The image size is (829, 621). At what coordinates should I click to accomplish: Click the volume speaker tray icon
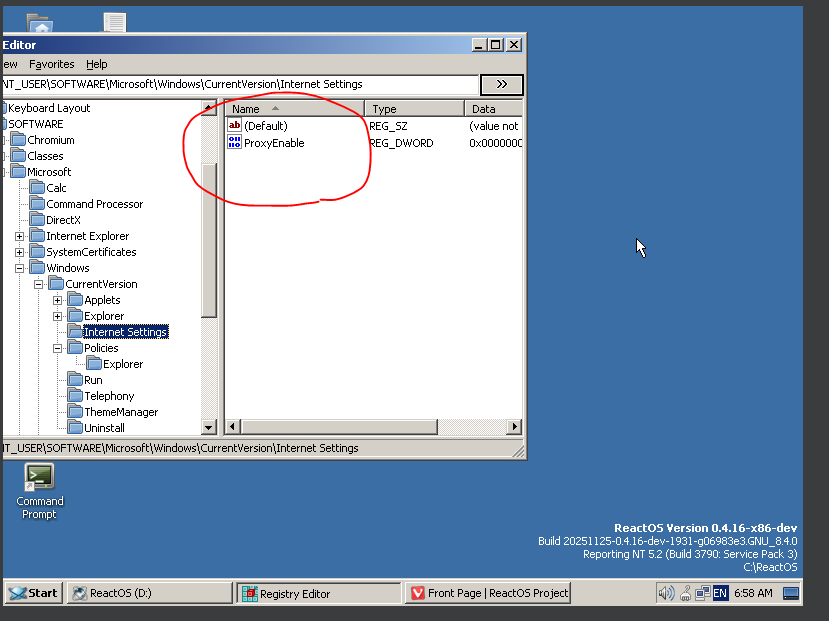(665, 593)
